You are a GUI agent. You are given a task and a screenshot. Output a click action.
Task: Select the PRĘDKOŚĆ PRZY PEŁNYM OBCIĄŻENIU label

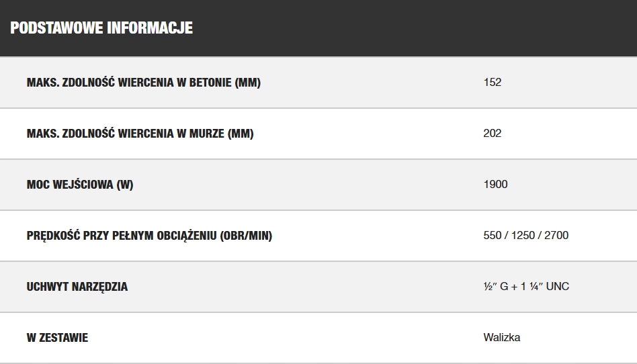[x=149, y=236]
